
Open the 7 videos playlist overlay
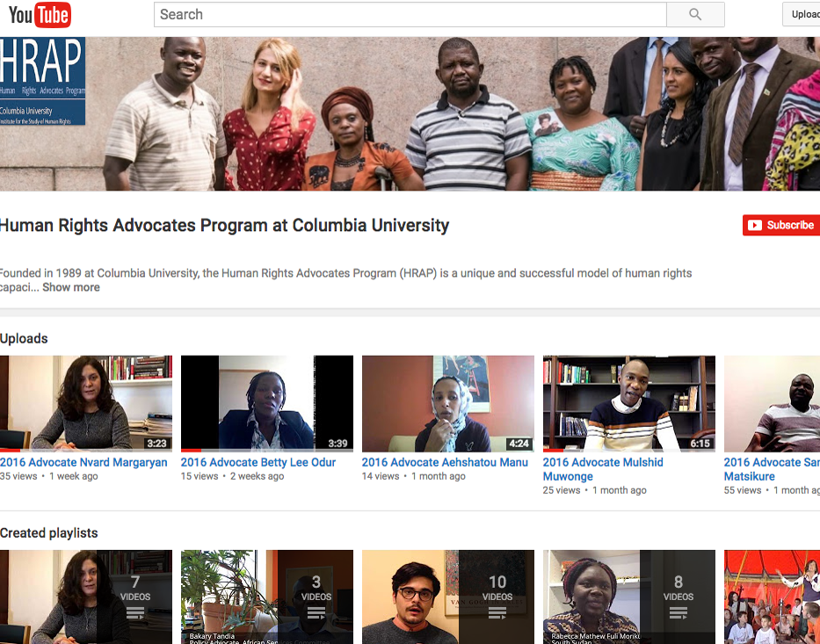click(134, 597)
